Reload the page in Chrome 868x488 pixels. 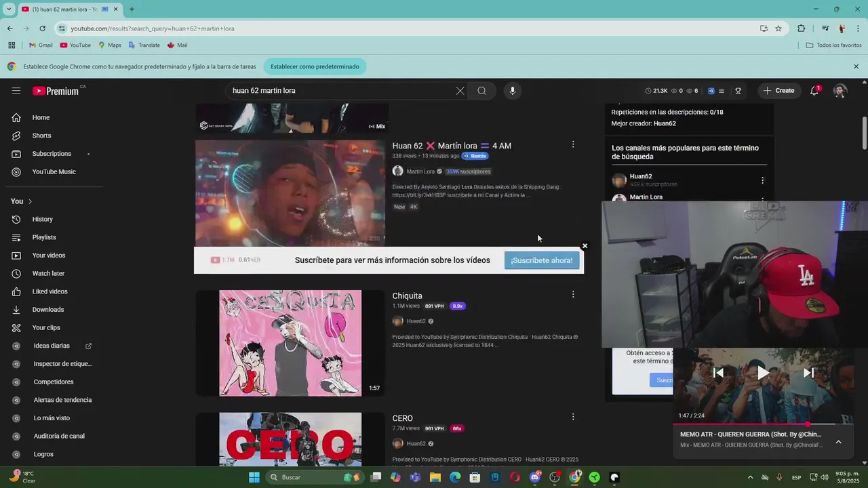point(42,28)
